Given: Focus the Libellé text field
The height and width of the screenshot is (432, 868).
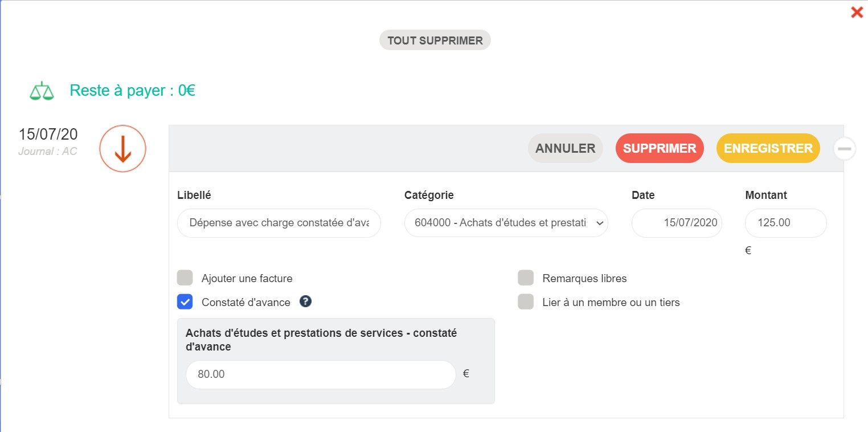Looking at the screenshot, I should click(x=279, y=223).
